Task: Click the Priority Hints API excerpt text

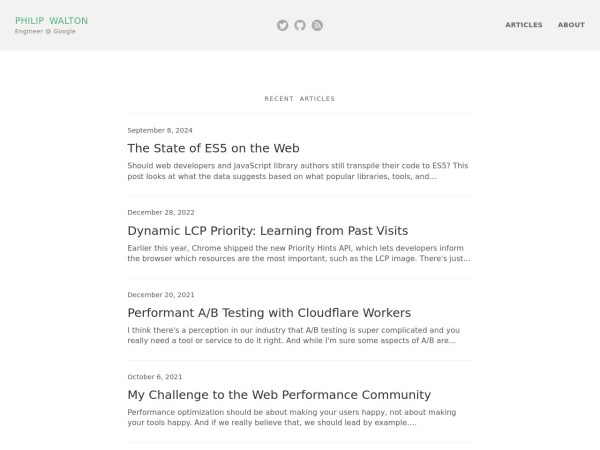Action: click(x=298, y=253)
